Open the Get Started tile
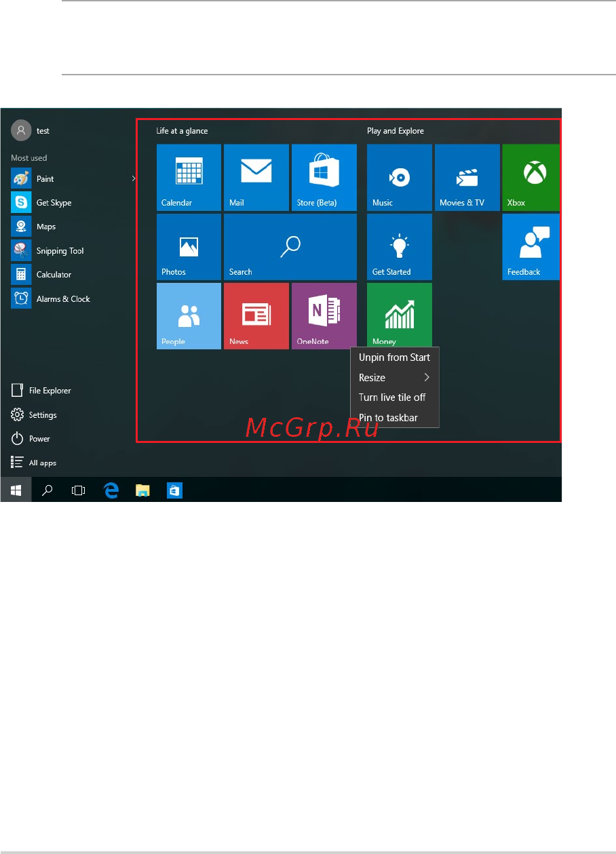616x854 pixels. pos(400,247)
